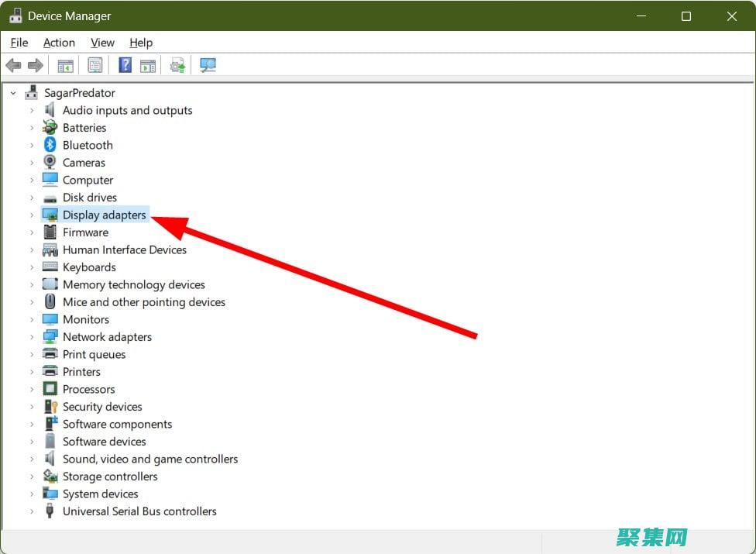Click the Update device driver toolbar icon

[x=178, y=66]
